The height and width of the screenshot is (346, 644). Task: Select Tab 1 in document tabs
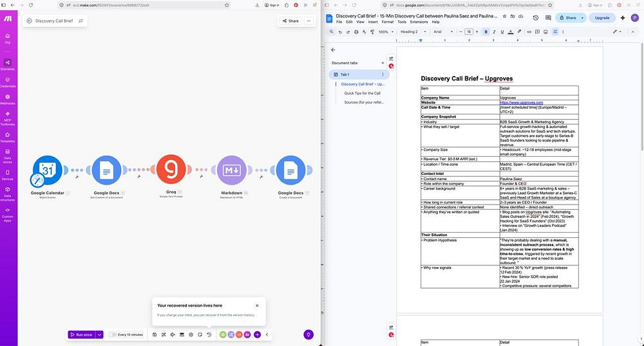(x=359, y=75)
